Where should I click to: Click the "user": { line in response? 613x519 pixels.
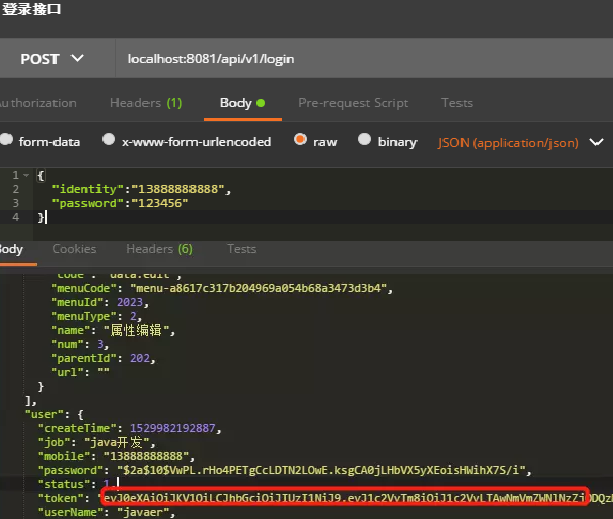click(54, 414)
